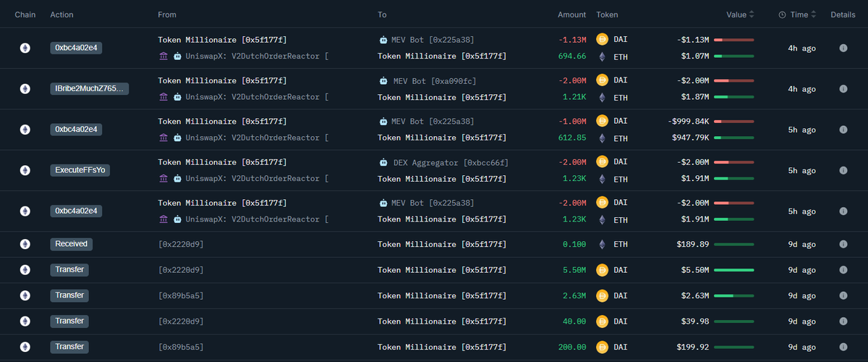Screen dimensions: 868x362
Task: Click Ethereum chain icon in Received row
Action: point(25,244)
